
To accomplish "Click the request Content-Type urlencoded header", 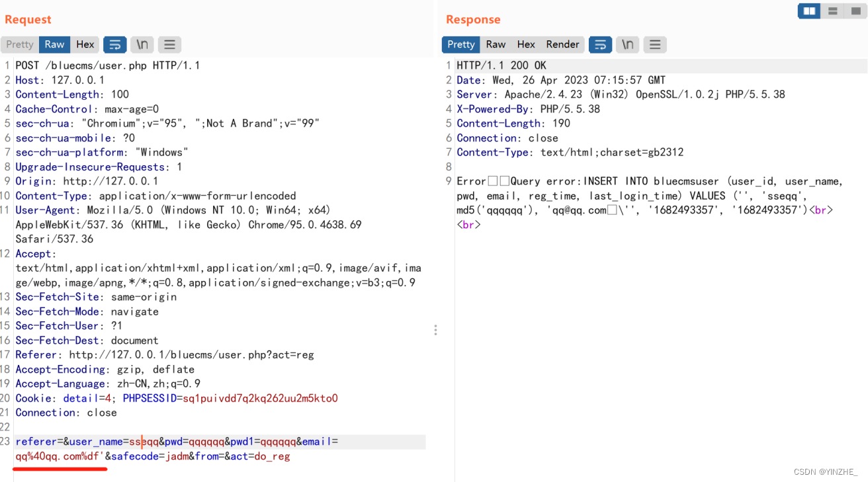I will (155, 196).
